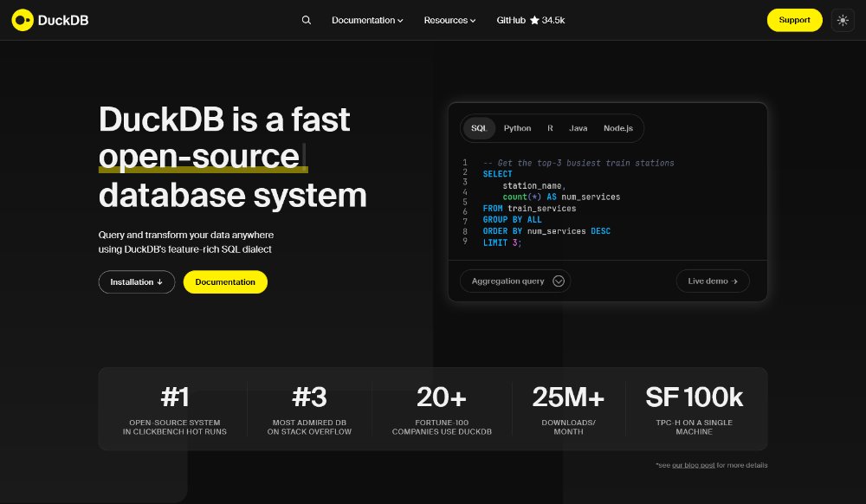The width and height of the screenshot is (866, 504).
Task: Click the arrow icon inside Live demo
Action: 735,281
